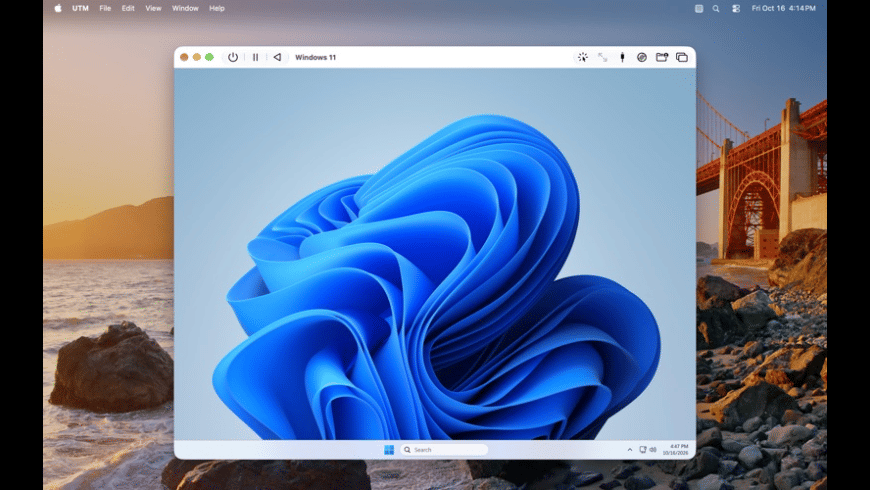870x490 pixels.
Task: Click the restart triangle icon in UTM toolbar
Action: pos(277,57)
